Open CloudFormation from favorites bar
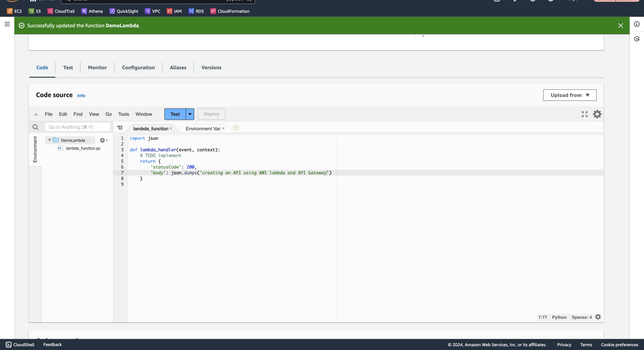The width and height of the screenshot is (644, 350). [230, 11]
